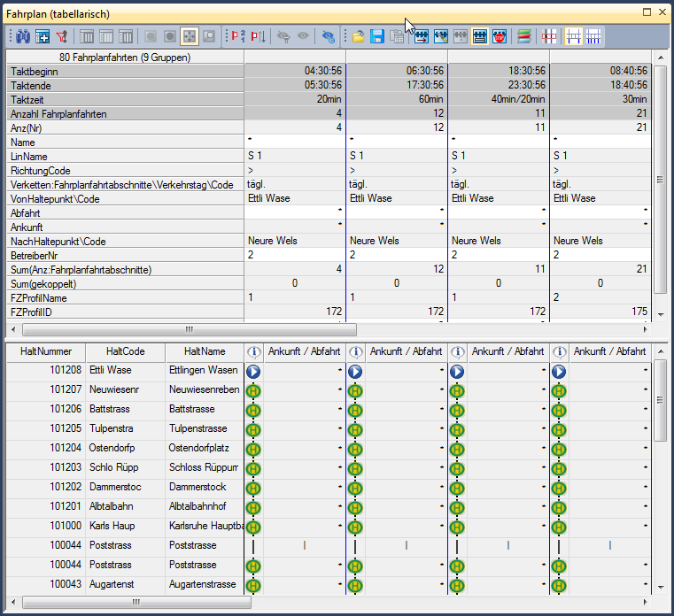The width and height of the screenshot is (674, 616).
Task: Click the blue floppy disk save icon
Action: coord(377,36)
